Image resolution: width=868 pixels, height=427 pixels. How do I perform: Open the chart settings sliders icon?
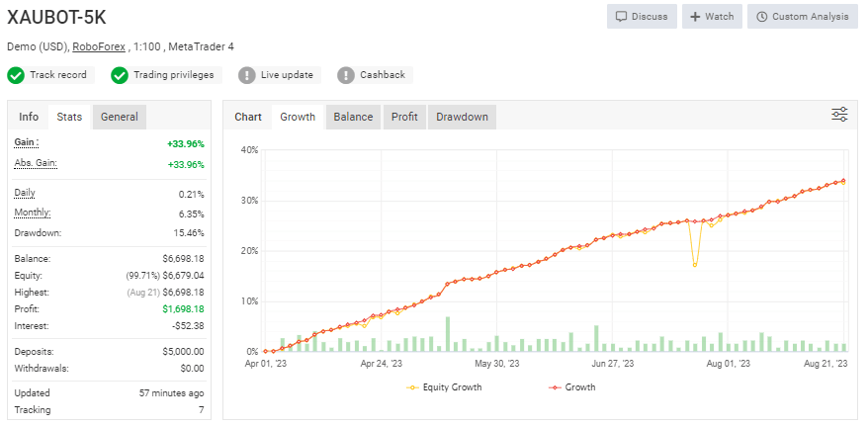839,115
